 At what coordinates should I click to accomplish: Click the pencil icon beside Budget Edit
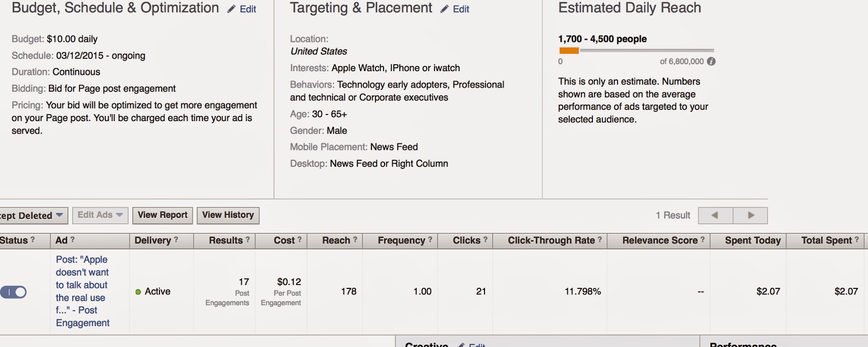pos(232,9)
